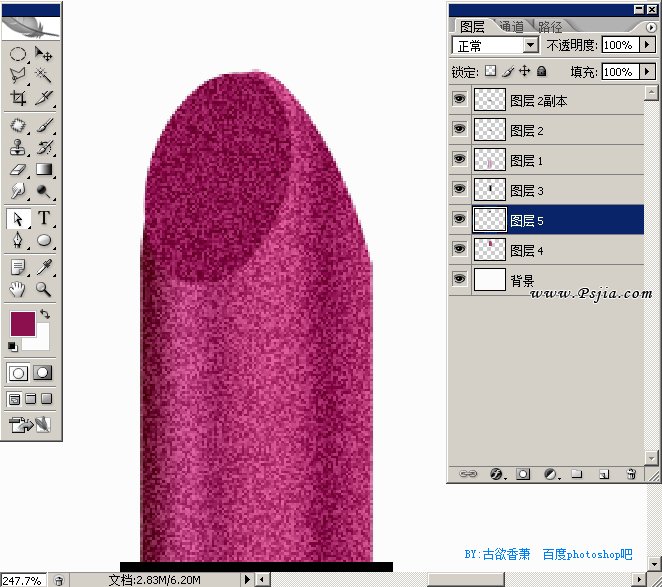
Task: Select the 图层 4 layer
Action: (x=527, y=250)
